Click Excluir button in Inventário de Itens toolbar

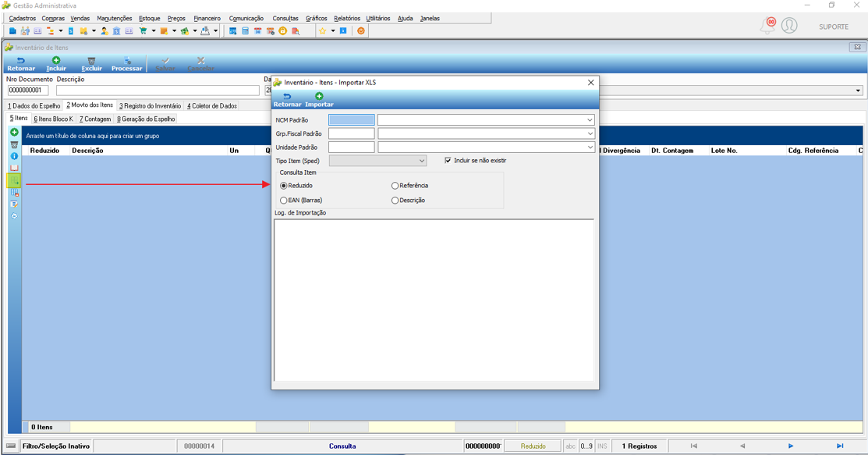[x=91, y=64]
